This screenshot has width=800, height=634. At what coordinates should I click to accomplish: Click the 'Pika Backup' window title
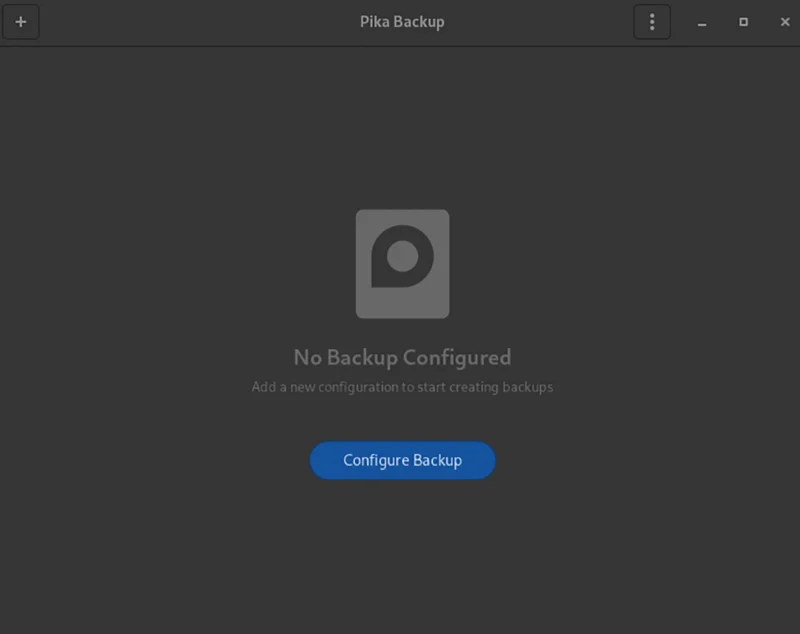click(x=402, y=22)
